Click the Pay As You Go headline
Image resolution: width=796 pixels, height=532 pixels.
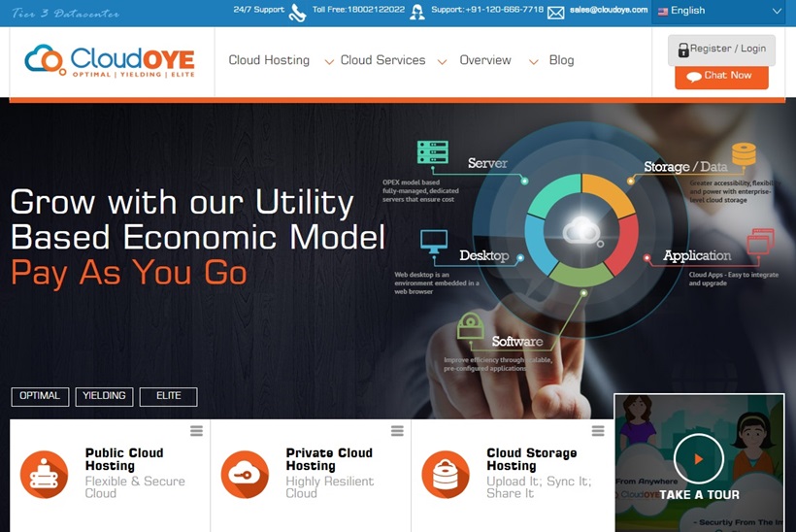coord(129,273)
